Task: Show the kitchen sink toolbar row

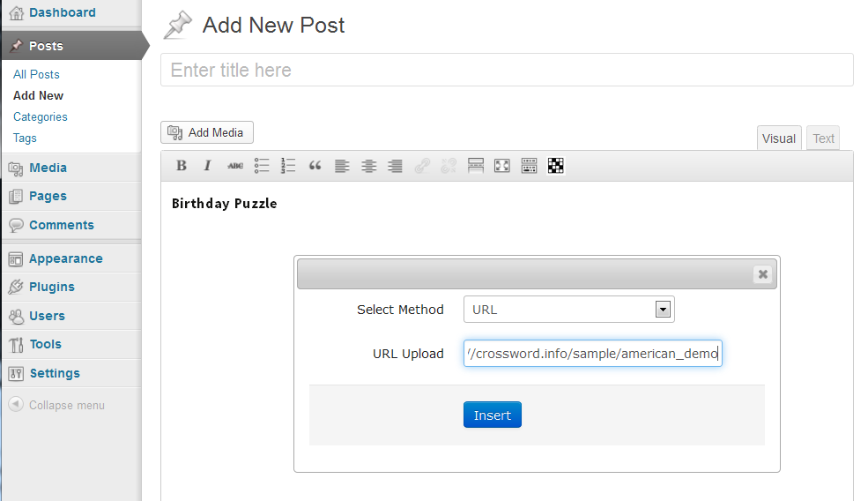Action: click(529, 166)
